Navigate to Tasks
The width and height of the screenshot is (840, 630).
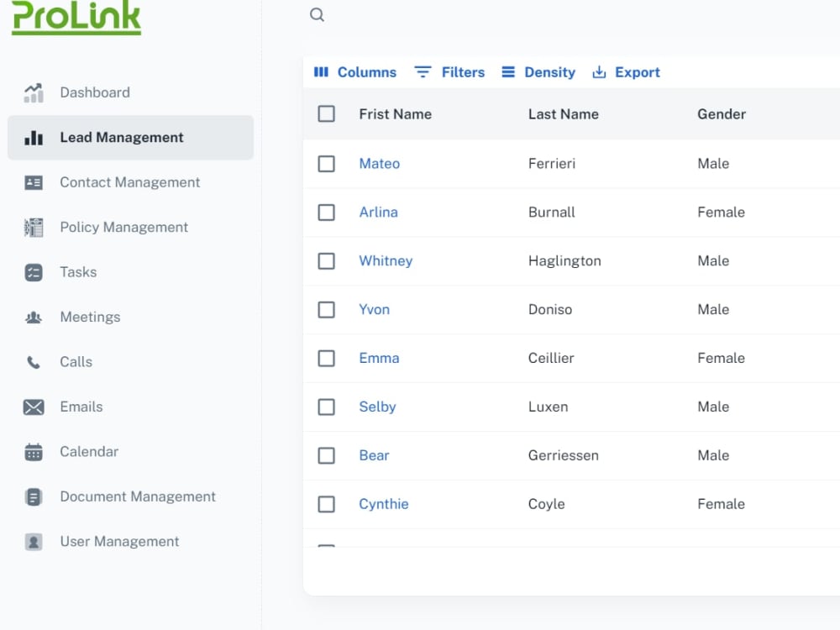click(x=78, y=272)
